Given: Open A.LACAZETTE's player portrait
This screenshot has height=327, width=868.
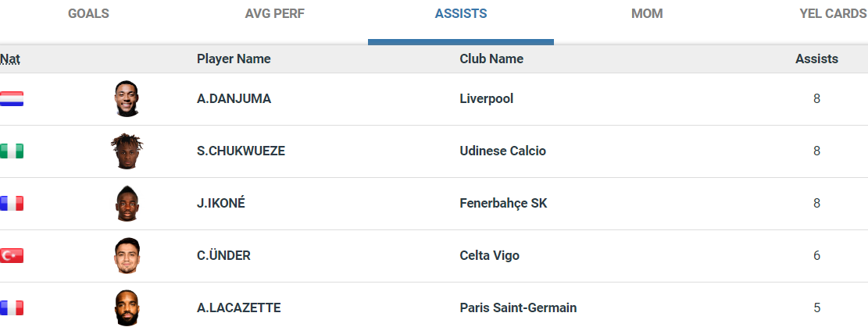Looking at the screenshot, I should tap(127, 307).
